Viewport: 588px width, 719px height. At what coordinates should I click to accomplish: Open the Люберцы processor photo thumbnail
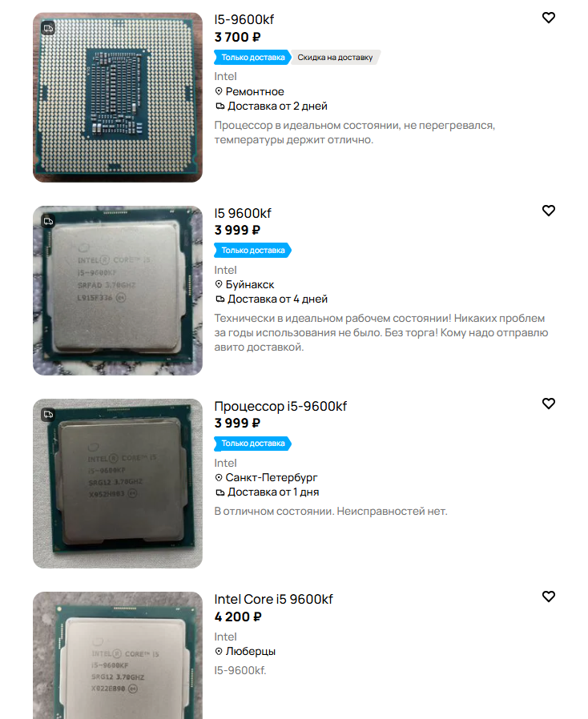118,655
